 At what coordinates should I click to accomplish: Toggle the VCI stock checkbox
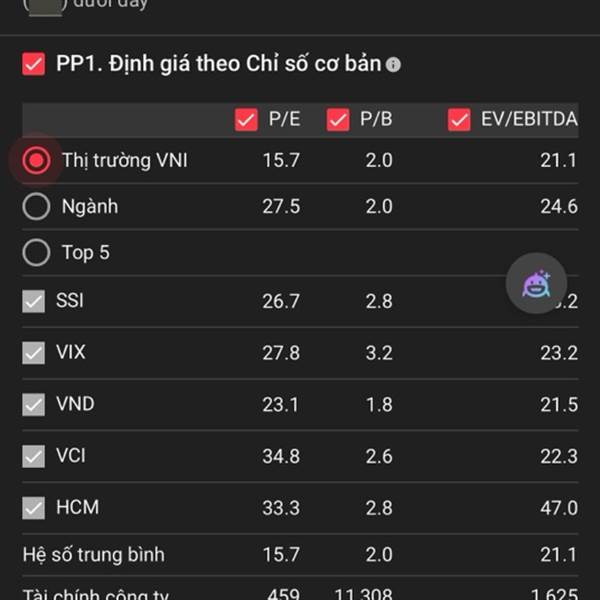coord(33,456)
